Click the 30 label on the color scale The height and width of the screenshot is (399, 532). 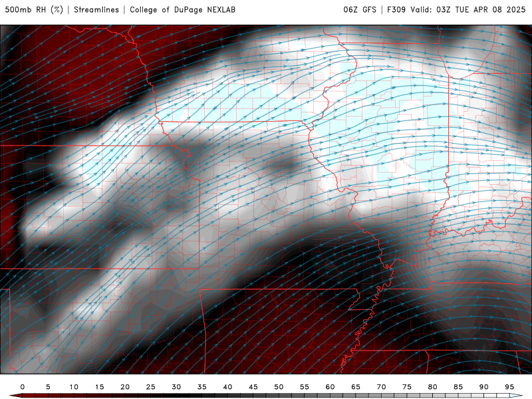pos(176,387)
